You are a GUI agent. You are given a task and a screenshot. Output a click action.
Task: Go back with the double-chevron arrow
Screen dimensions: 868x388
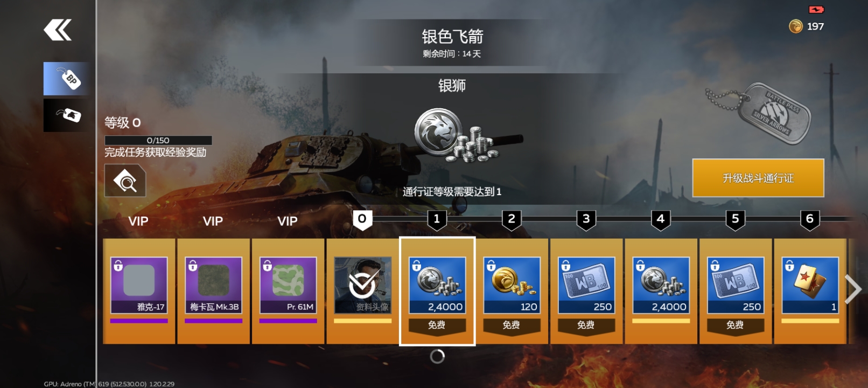(58, 30)
